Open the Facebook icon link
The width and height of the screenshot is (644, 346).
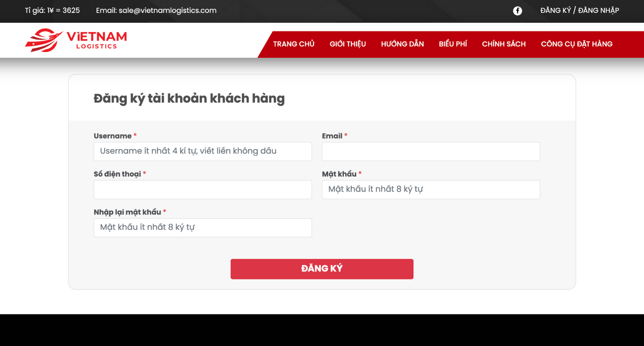(x=517, y=11)
